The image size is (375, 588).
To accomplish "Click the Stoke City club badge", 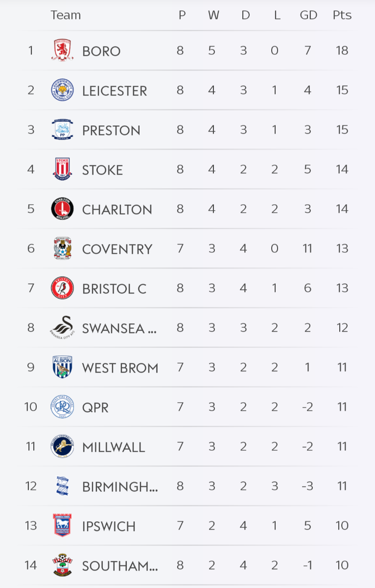I will 63,170.
